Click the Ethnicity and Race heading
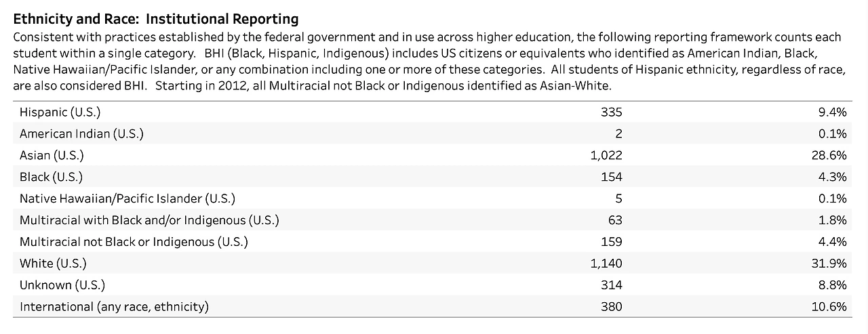 click(x=156, y=18)
